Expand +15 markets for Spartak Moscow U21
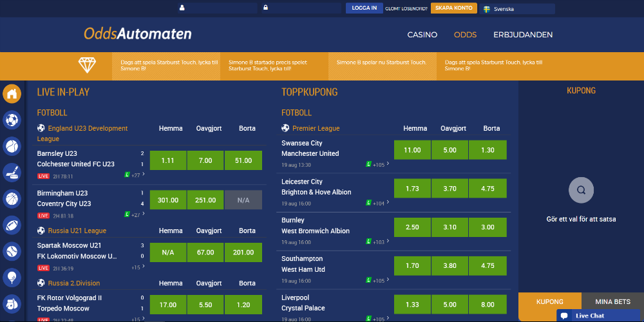This screenshot has width=644, height=322. pyautogui.click(x=138, y=267)
